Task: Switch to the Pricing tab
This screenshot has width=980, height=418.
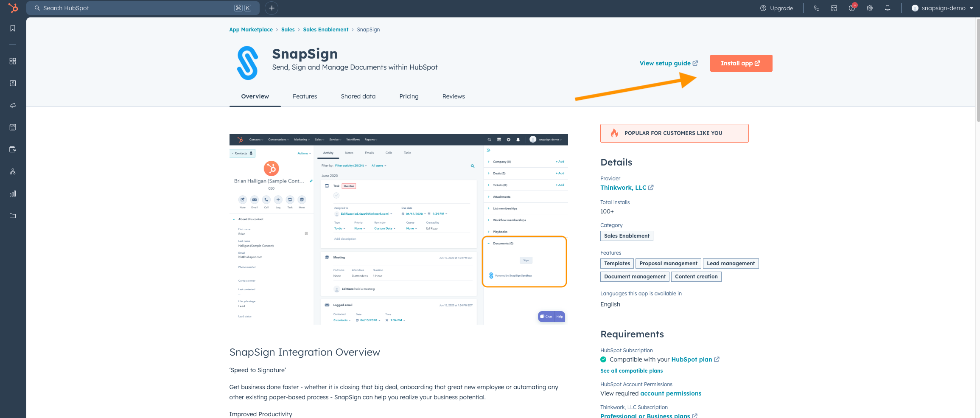Action: [409, 96]
